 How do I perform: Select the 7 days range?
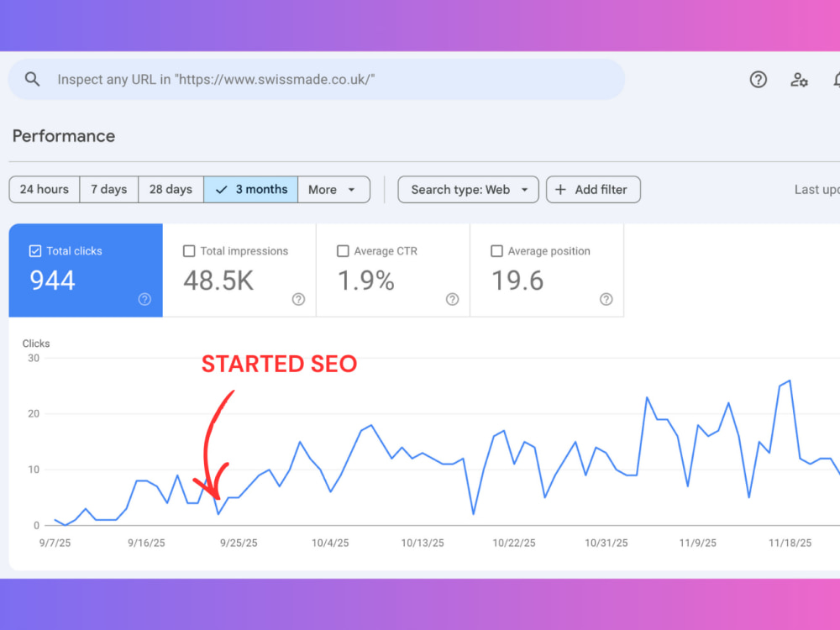[108, 190]
